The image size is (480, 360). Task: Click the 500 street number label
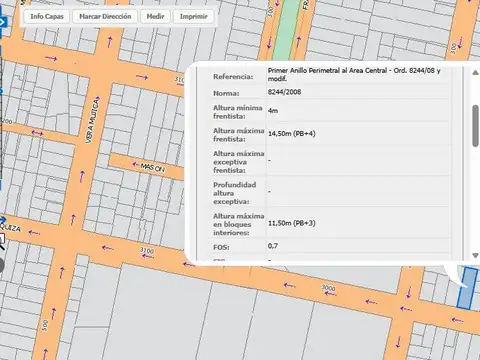(x=45, y=325)
